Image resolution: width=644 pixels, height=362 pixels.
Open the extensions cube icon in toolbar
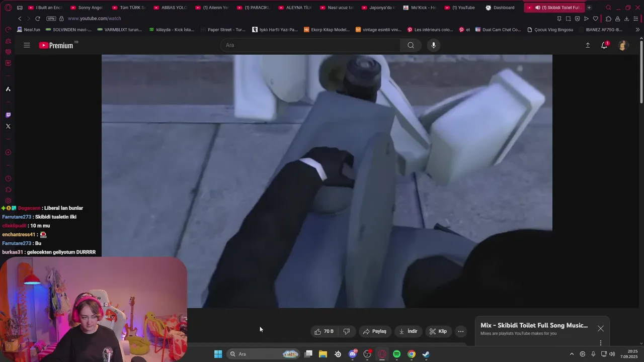[x=608, y=19]
